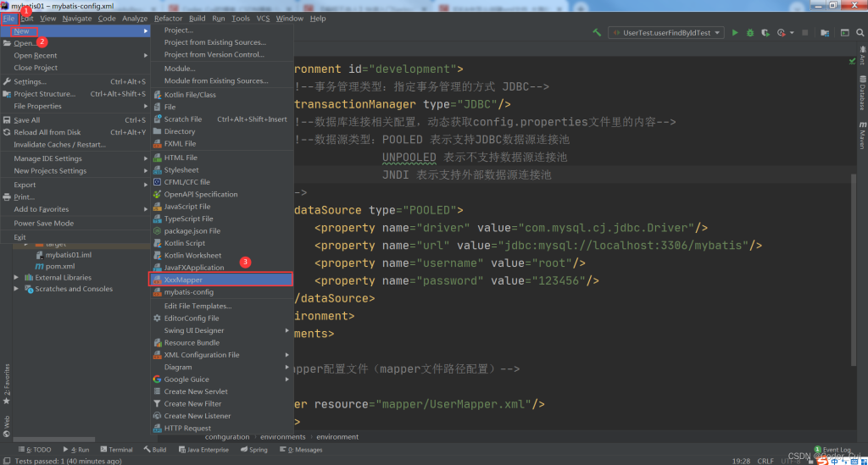Image resolution: width=868 pixels, height=465 pixels.
Task: Open the File menu
Action: click(8, 19)
